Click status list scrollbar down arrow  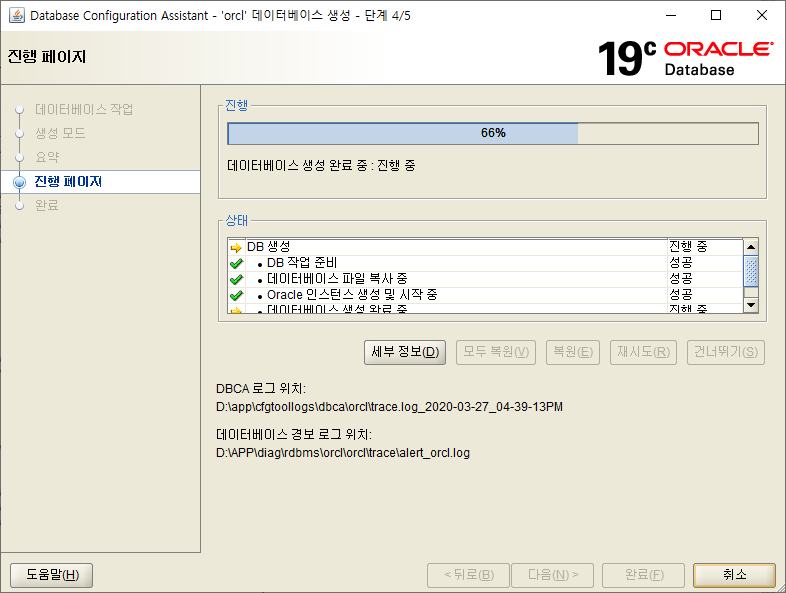click(750, 305)
